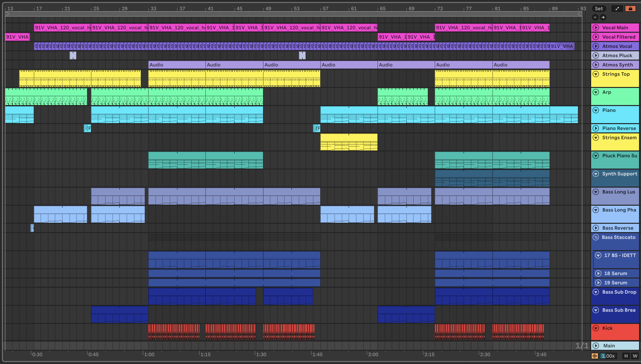Image resolution: width=641 pixels, height=364 pixels.
Task: Select the first (F Piano Reverse clip
Action: pos(87,128)
